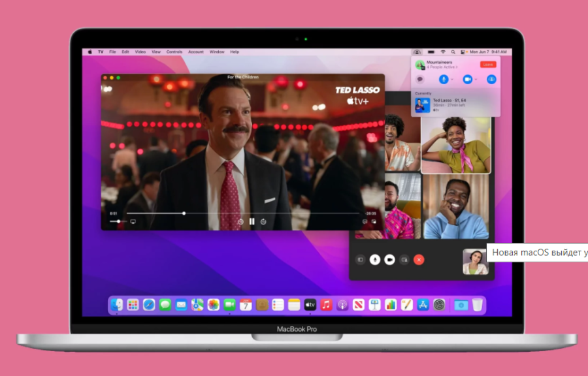Expand 4 People Active details
This screenshot has width=588, height=376.
pyautogui.click(x=442, y=67)
